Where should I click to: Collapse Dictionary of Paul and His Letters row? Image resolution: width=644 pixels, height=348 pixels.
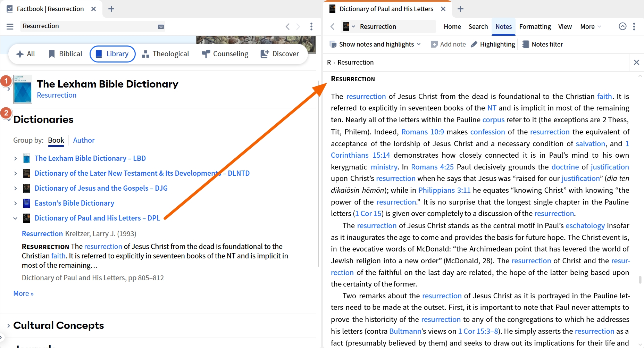pos(15,218)
